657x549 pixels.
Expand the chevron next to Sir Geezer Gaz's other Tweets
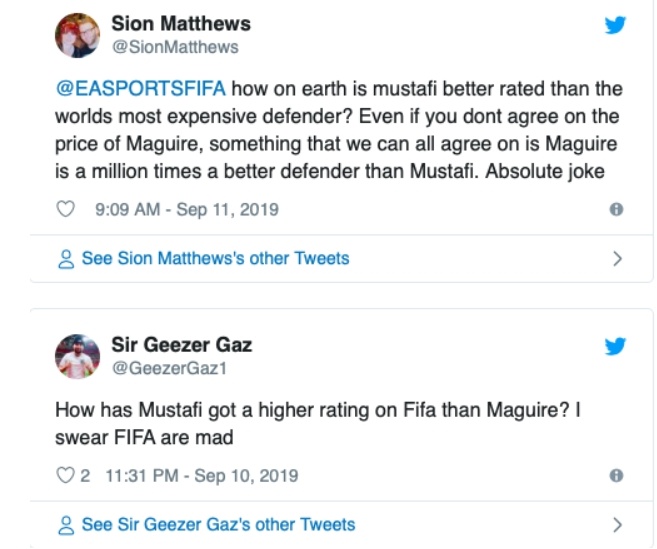point(617,525)
